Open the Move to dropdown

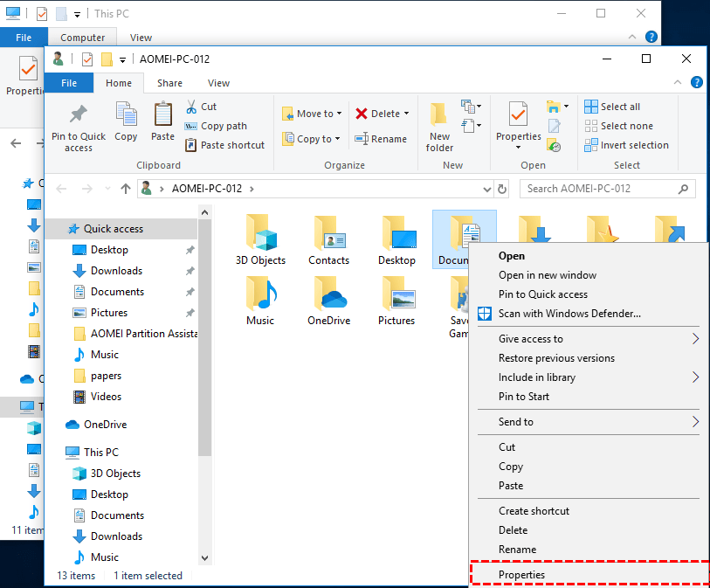311,113
